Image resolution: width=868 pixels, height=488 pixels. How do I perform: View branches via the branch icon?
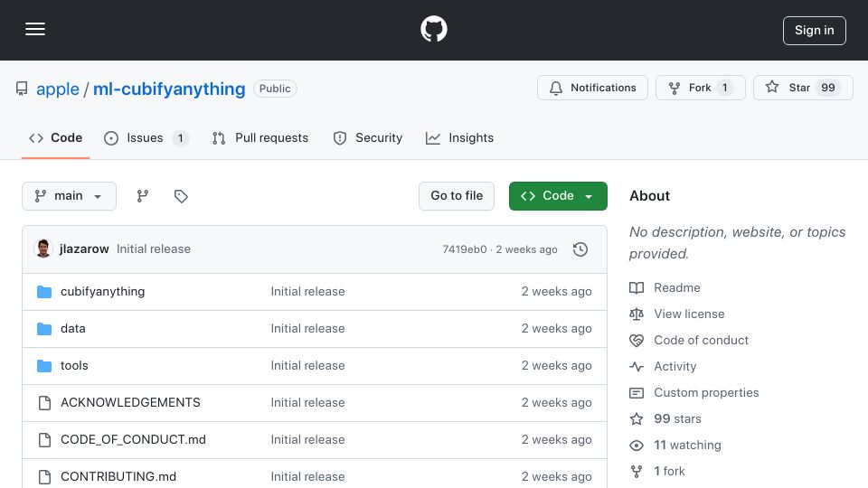click(143, 196)
